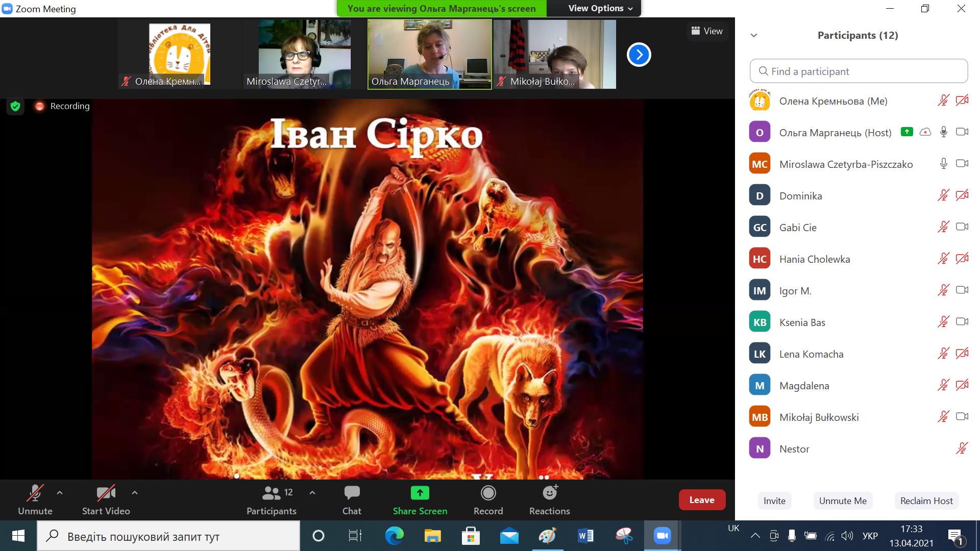The height and width of the screenshot is (551, 980).
Task: Open the Reactions menu
Action: point(550,500)
